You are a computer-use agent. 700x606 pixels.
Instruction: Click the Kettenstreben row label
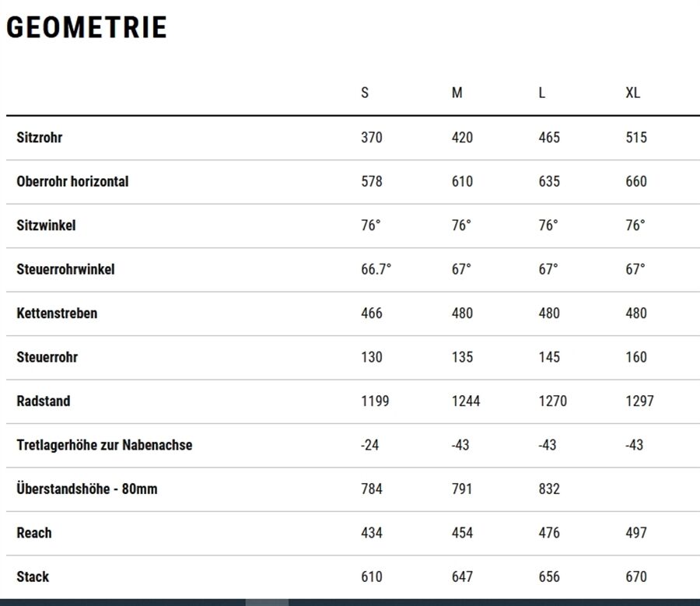pos(57,313)
